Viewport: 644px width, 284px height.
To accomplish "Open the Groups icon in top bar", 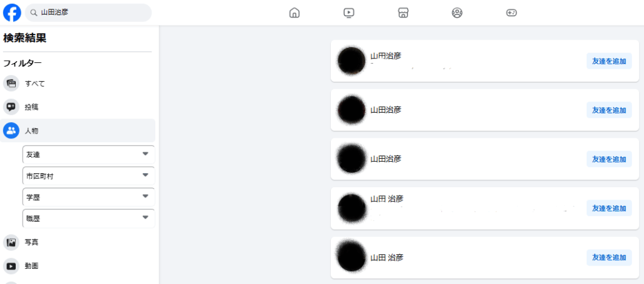I will [457, 13].
